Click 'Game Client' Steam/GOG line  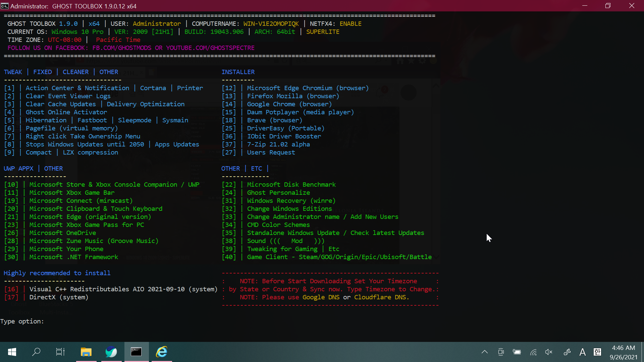pos(339,257)
